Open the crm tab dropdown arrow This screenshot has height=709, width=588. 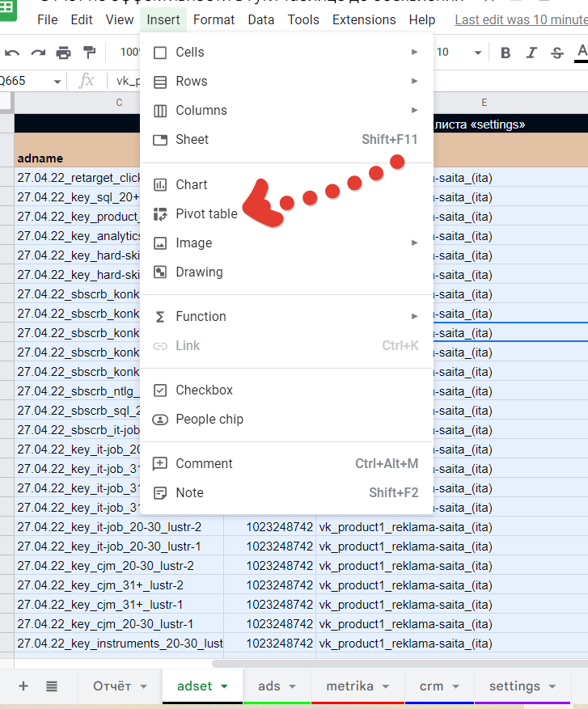point(455,686)
